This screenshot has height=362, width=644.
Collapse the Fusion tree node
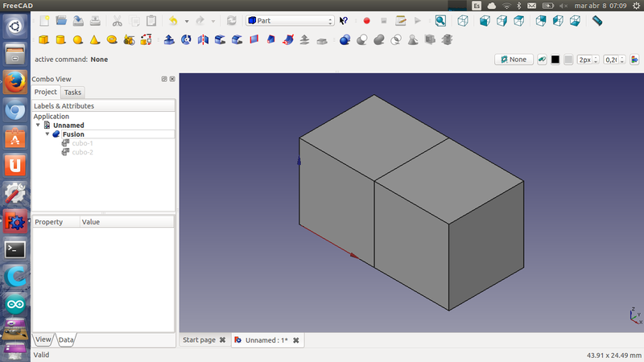pyautogui.click(x=47, y=134)
